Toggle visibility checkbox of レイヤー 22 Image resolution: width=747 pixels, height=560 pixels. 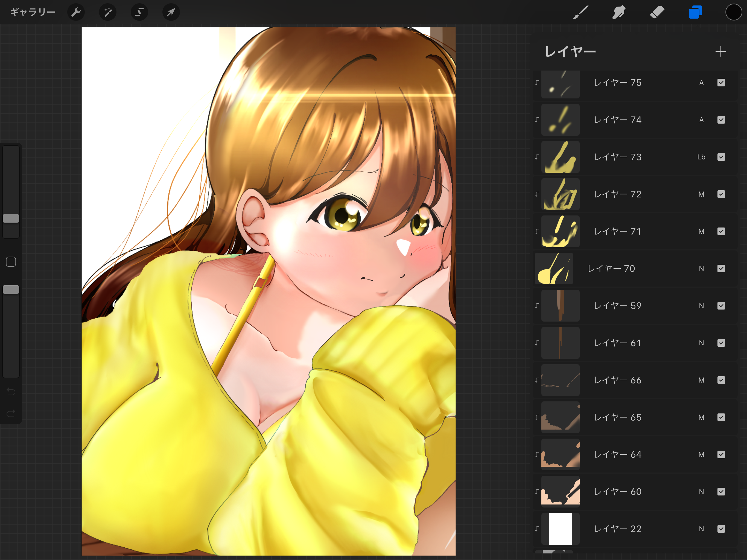tap(721, 529)
